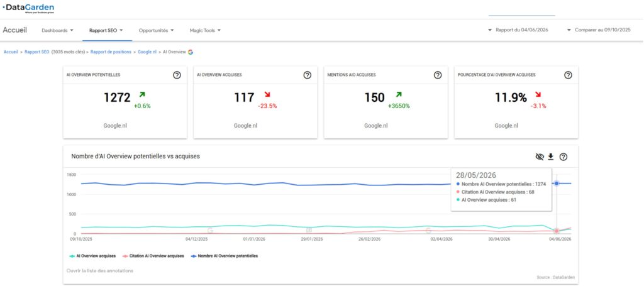Open help for AI Overview Acquises card
644x286 pixels.
pos(307,75)
